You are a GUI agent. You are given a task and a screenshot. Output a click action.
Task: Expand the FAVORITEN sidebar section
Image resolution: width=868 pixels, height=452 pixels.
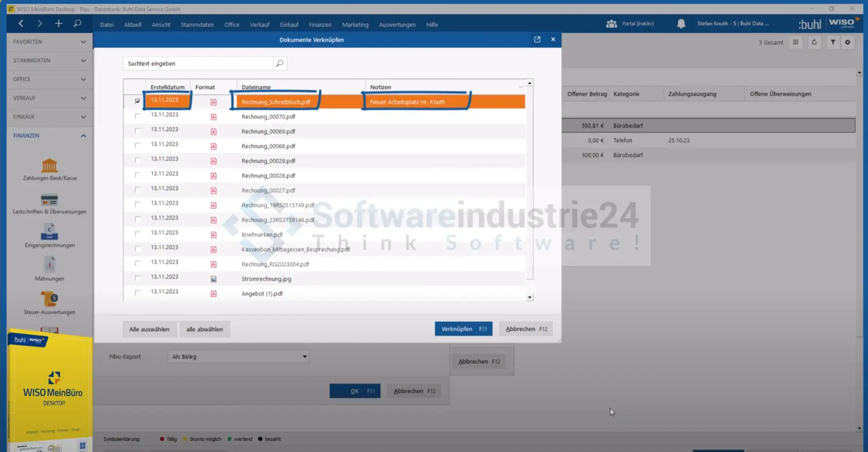pyautogui.click(x=83, y=42)
